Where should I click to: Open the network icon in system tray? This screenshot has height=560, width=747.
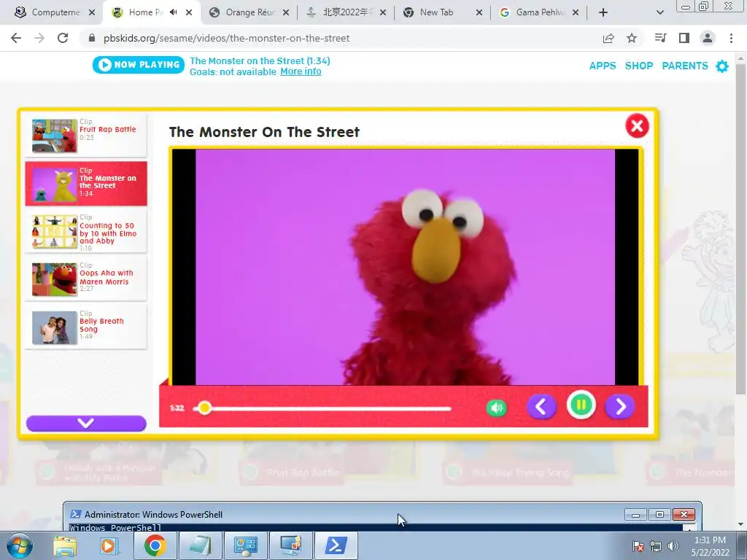(x=656, y=546)
